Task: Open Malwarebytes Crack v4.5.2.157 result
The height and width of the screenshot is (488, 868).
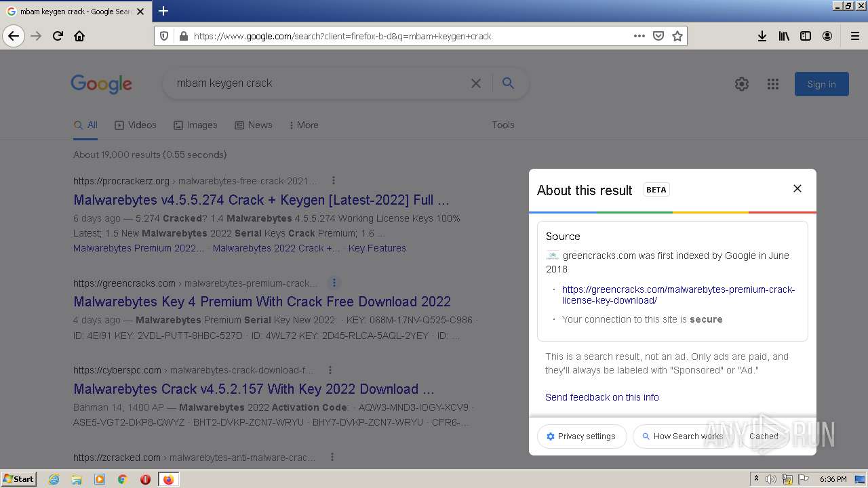Action: pos(254,389)
